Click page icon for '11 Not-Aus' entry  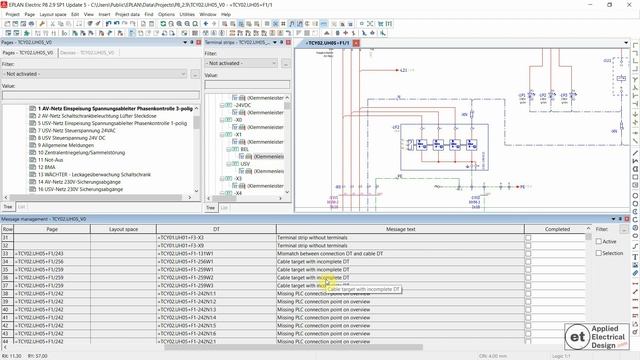[x=33, y=160]
